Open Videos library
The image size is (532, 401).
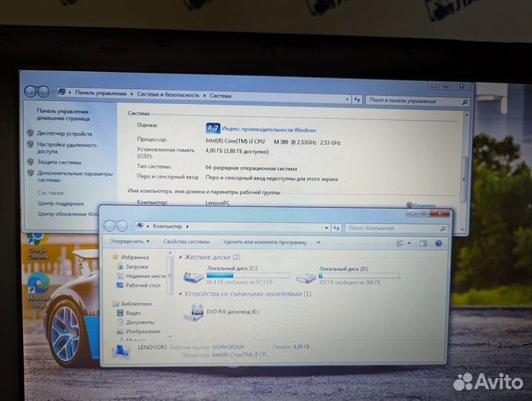click(134, 313)
